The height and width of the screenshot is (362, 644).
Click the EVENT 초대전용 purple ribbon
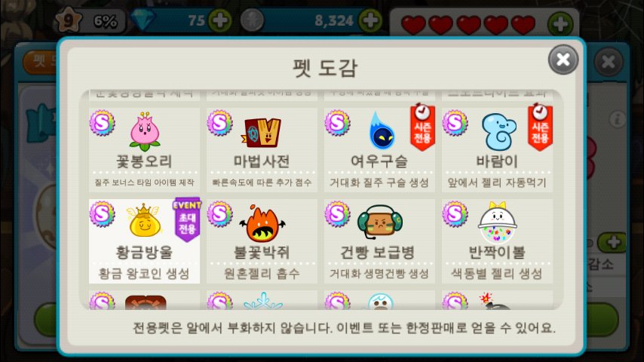pos(187,219)
